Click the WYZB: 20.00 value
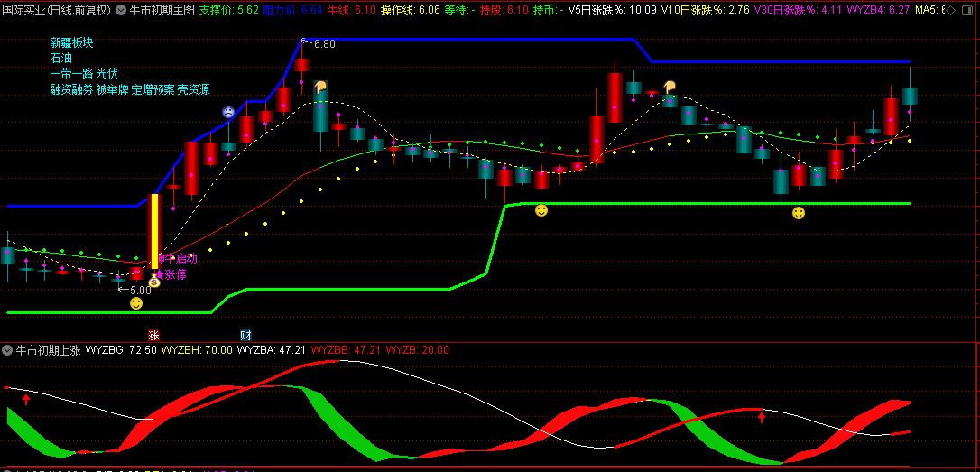The width and height of the screenshot is (980, 472). click(x=418, y=350)
